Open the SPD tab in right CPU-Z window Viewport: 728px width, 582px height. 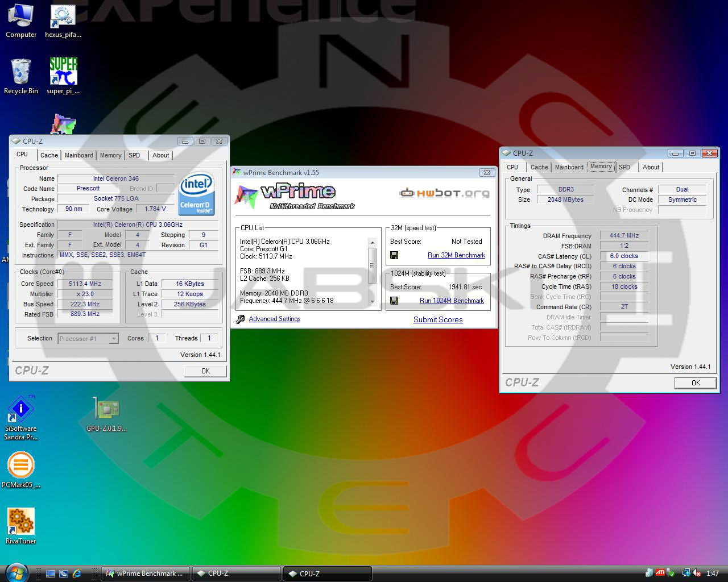pos(624,167)
